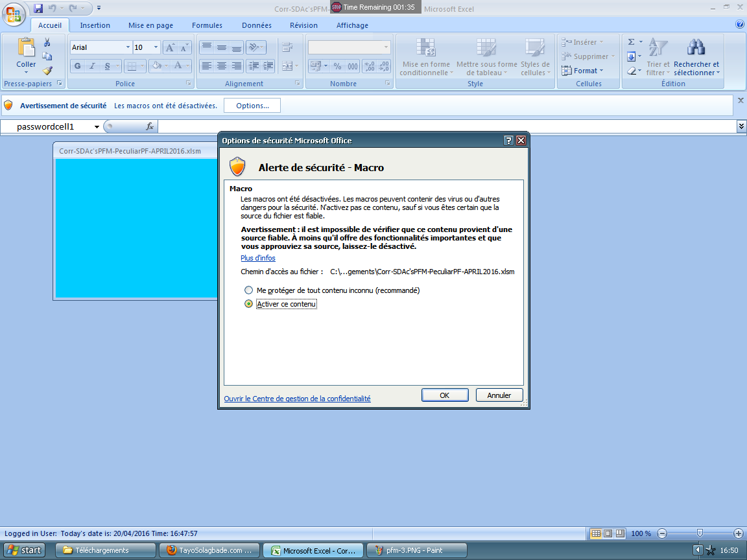The width and height of the screenshot is (747, 560).
Task: Click the fill color paint bucket icon
Action: 156,65
